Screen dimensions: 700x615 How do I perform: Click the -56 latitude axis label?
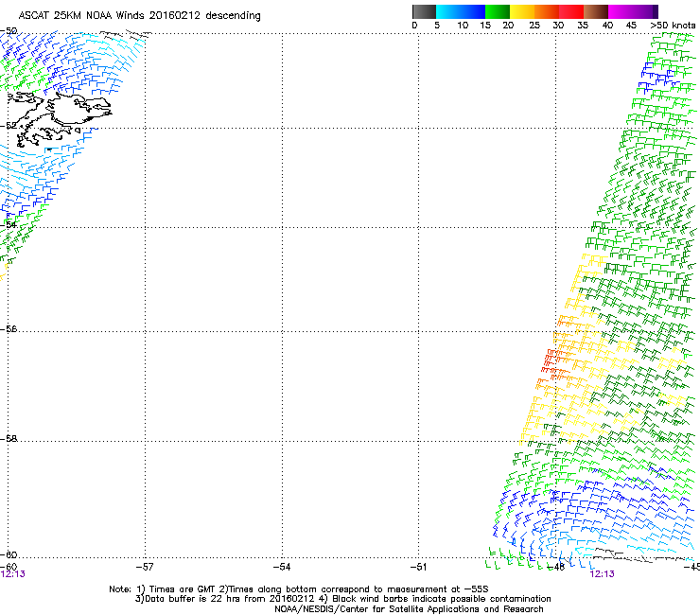(9, 328)
